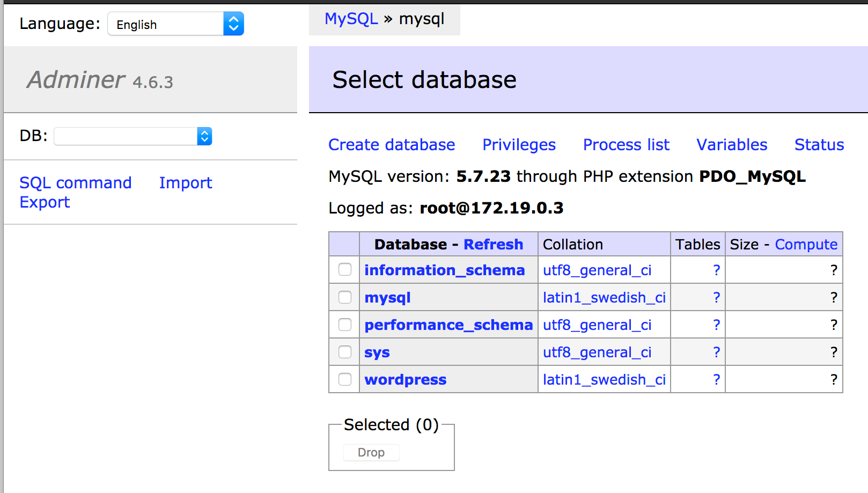Click the tables count ? for mysql
Viewport: 868px width, 493px height.
pyautogui.click(x=716, y=298)
